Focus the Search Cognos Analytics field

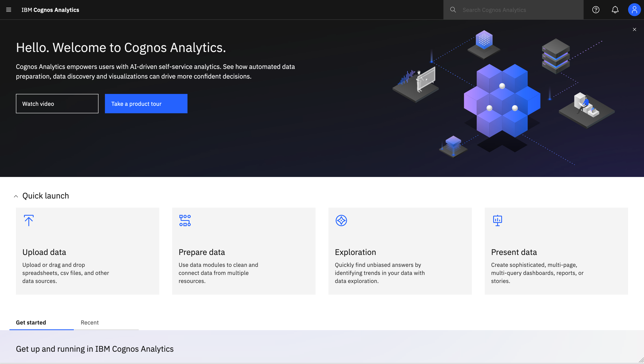coord(513,10)
